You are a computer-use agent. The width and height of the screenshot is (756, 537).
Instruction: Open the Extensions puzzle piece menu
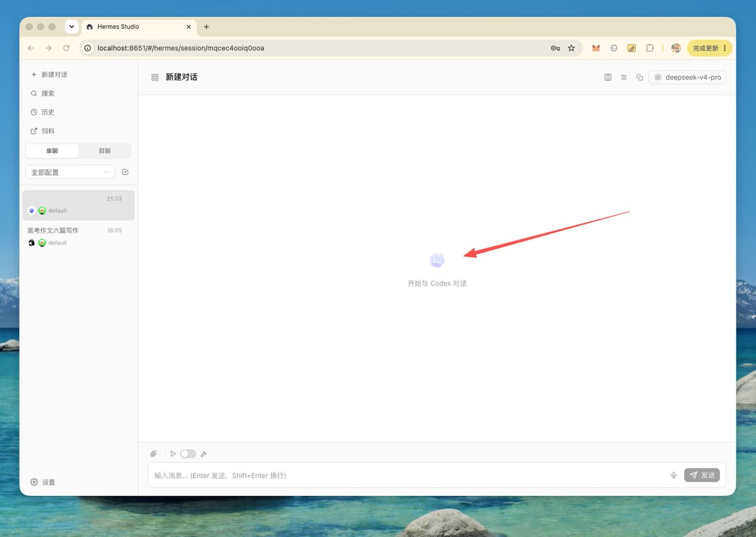coord(650,48)
